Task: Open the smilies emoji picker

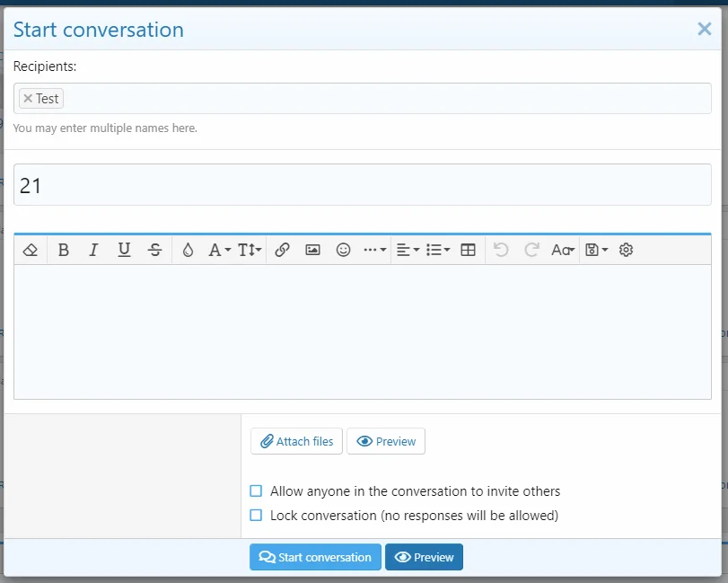Action: tap(343, 251)
